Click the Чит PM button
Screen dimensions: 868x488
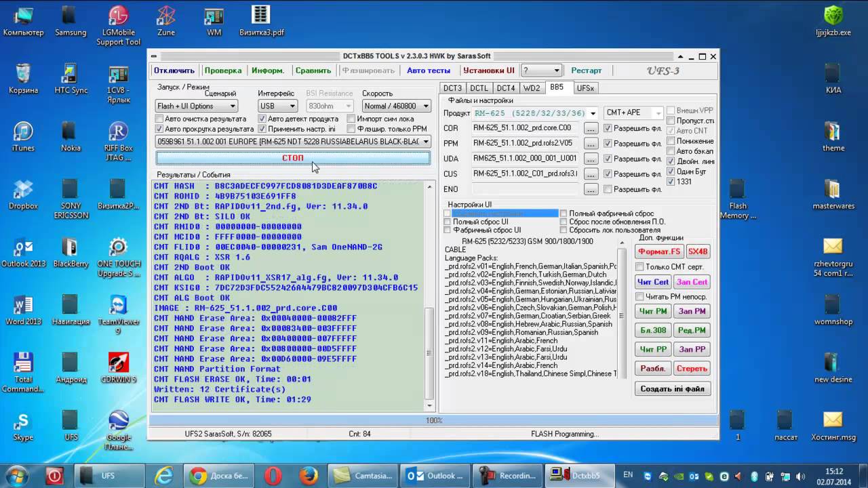coord(654,311)
